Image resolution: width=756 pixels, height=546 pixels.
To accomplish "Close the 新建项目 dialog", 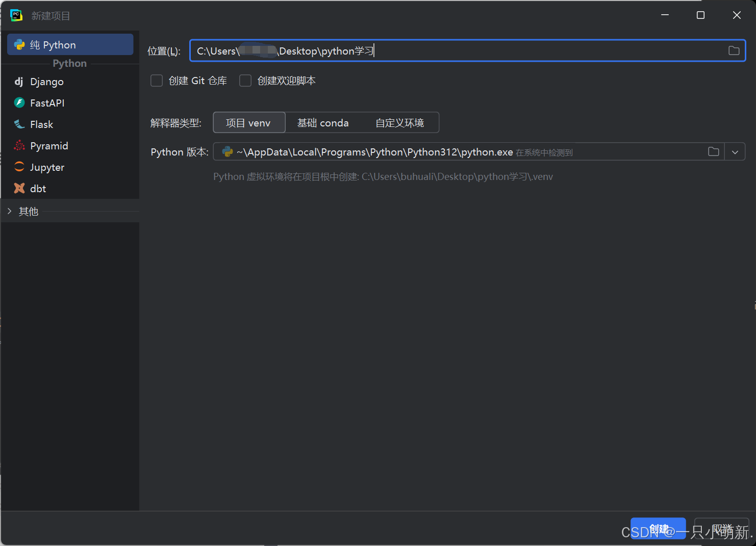I will pyautogui.click(x=737, y=15).
